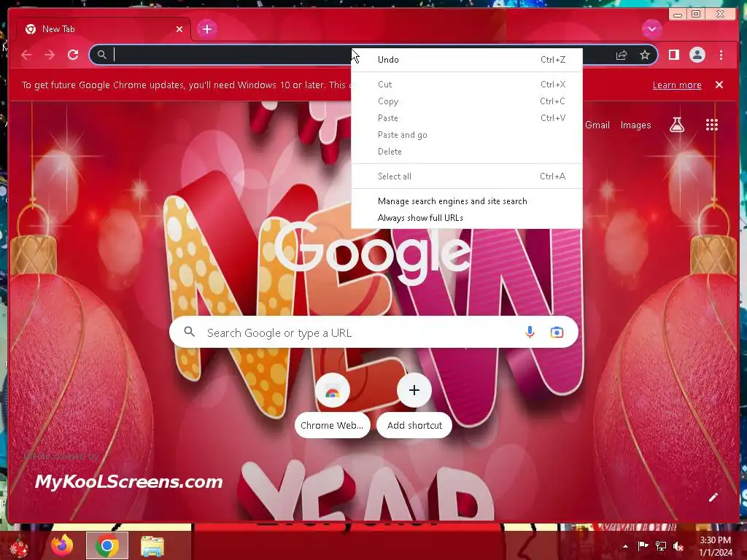Open the Gmail link
This screenshot has width=747, height=560.
[x=597, y=125]
